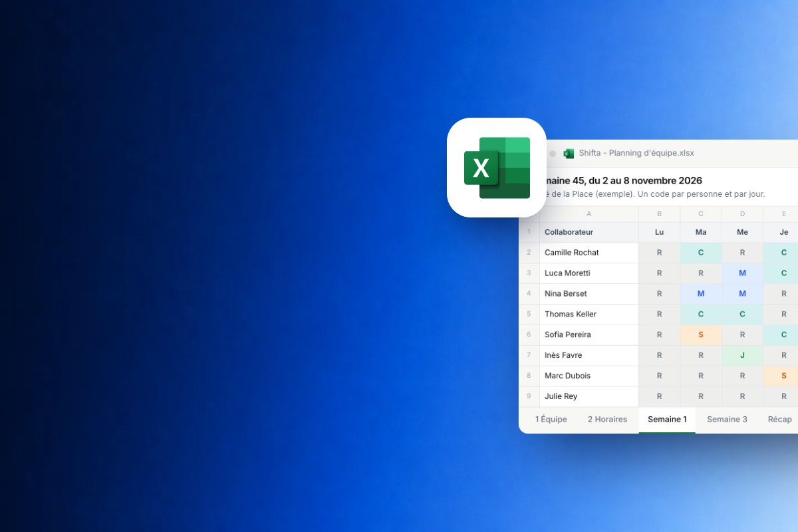Click Sofia Pereira's orange S cell
Viewport: 798px width, 532px height.
pos(701,334)
